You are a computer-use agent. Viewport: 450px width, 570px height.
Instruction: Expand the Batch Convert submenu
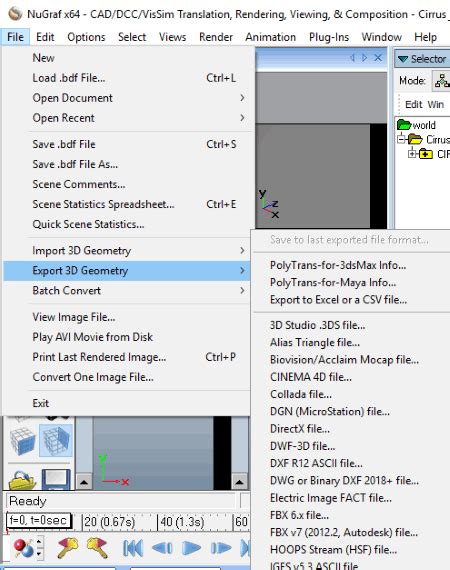click(126, 290)
